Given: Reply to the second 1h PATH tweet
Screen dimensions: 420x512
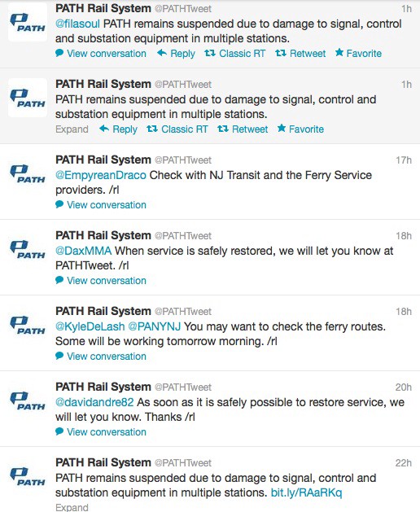Looking at the screenshot, I should pos(118,129).
